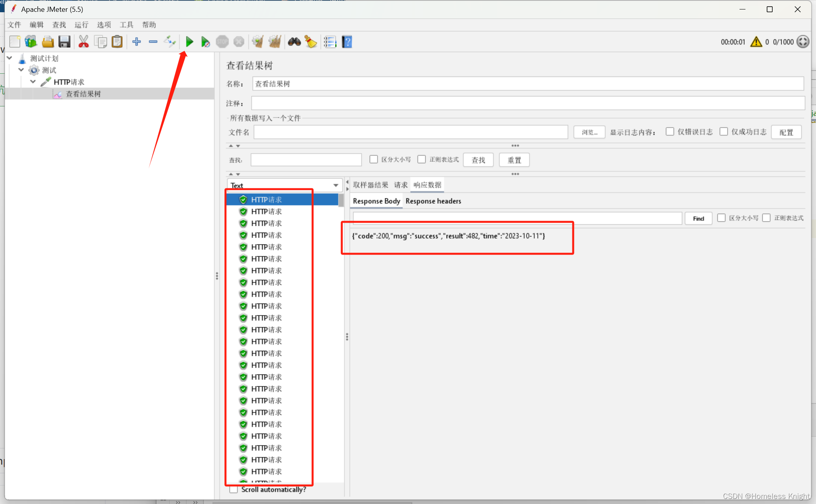Click the remote engines status icon
This screenshot has width=816, height=504.
(803, 42)
